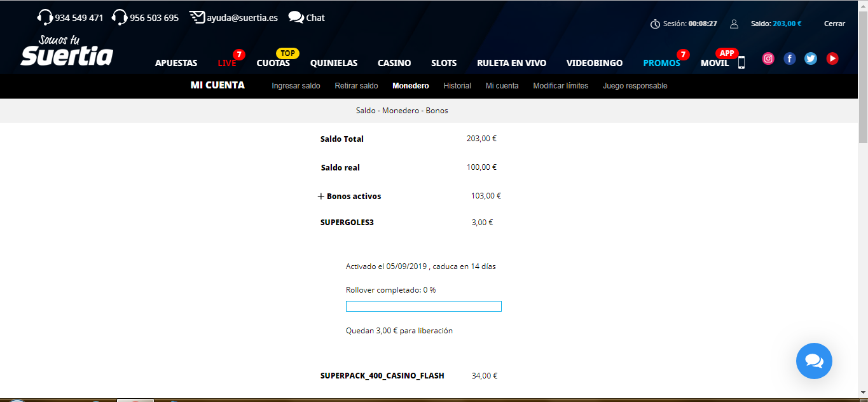
Task: Click the user account profile icon
Action: (734, 24)
